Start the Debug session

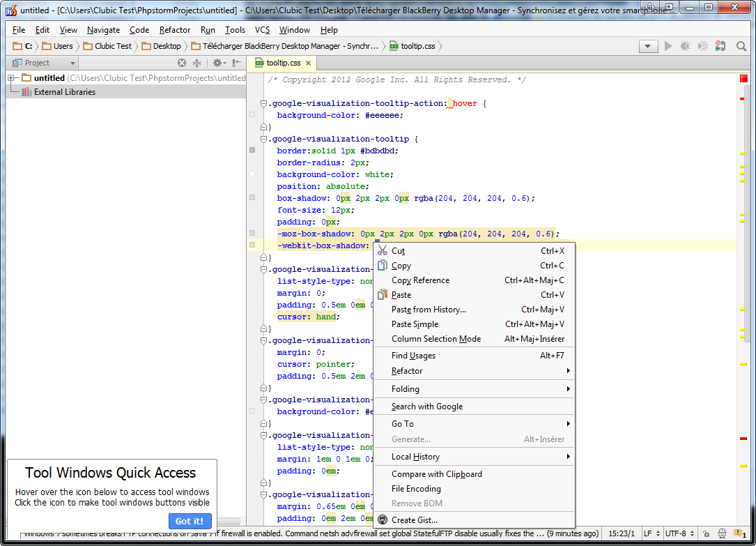[x=685, y=47]
